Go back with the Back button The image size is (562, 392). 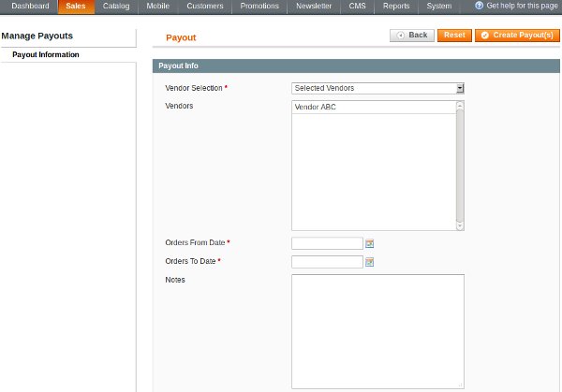pos(412,36)
